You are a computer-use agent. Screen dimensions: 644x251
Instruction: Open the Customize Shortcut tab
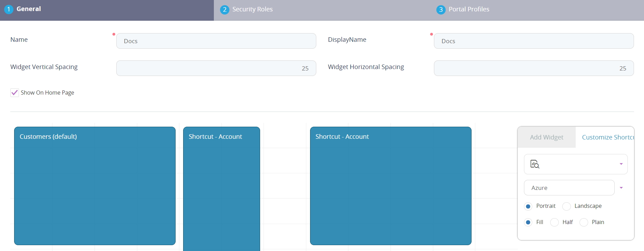coord(607,137)
